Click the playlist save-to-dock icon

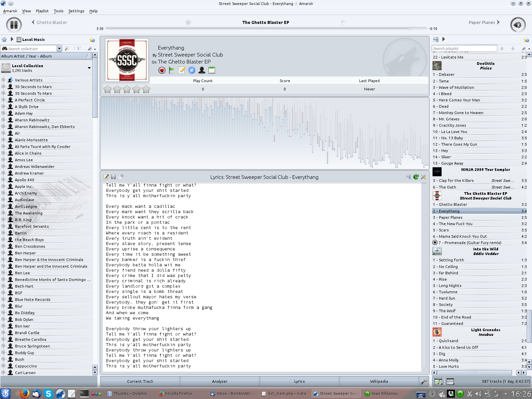point(436,39)
